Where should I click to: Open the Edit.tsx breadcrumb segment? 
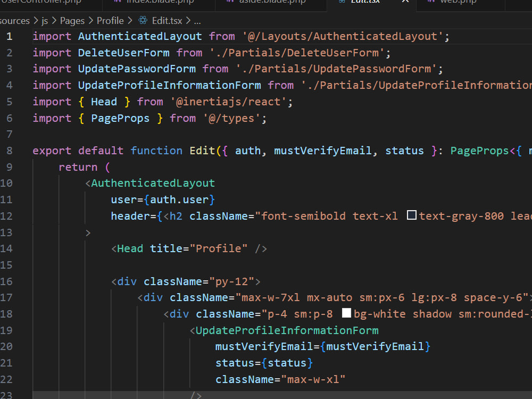(x=167, y=21)
